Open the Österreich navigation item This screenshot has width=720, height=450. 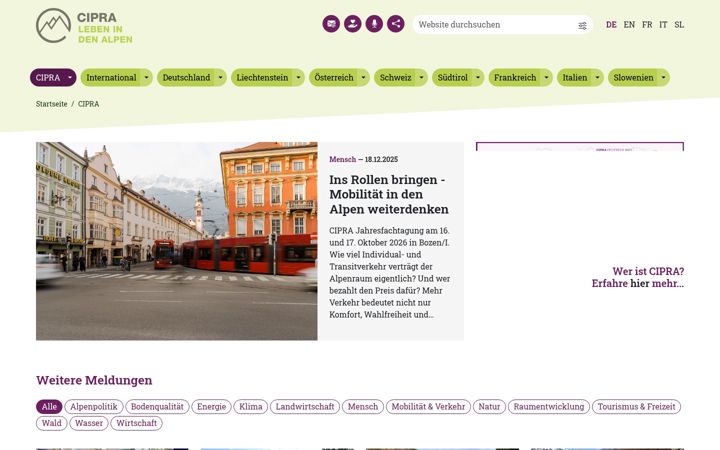(334, 78)
